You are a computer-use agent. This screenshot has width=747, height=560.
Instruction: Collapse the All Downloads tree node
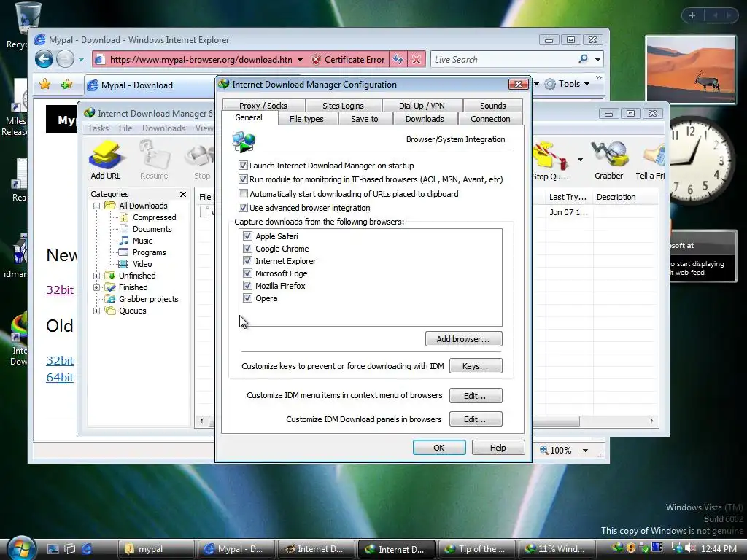click(97, 206)
